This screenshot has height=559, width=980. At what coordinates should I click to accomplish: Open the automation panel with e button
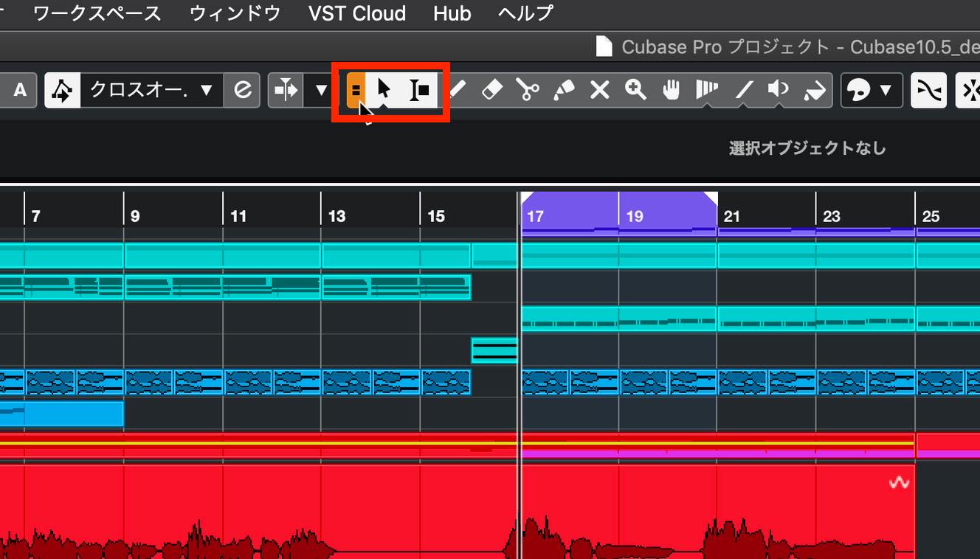(242, 90)
